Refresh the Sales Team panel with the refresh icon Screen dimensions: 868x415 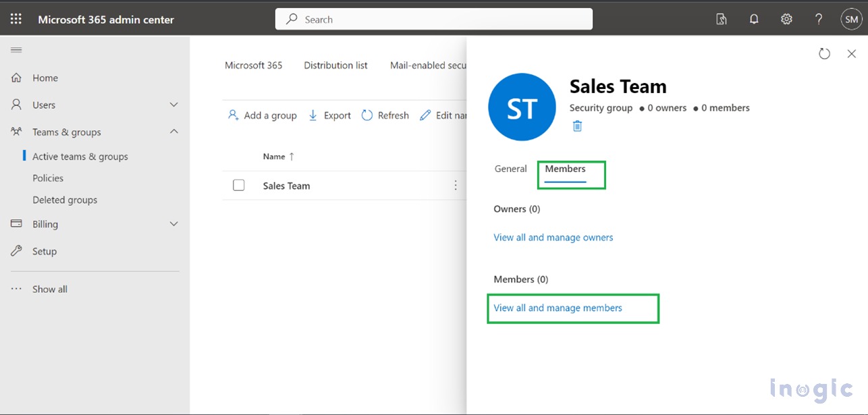824,53
